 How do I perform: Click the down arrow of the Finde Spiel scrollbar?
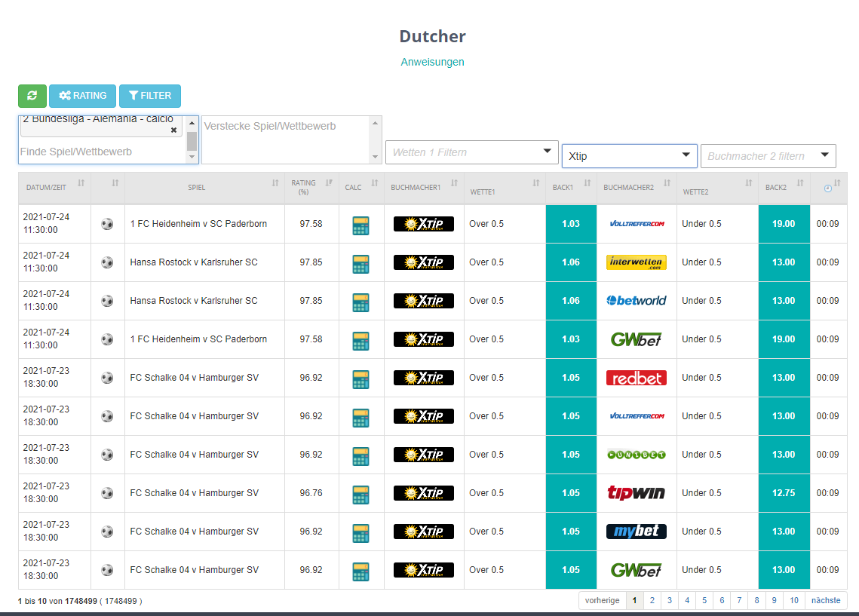point(192,157)
